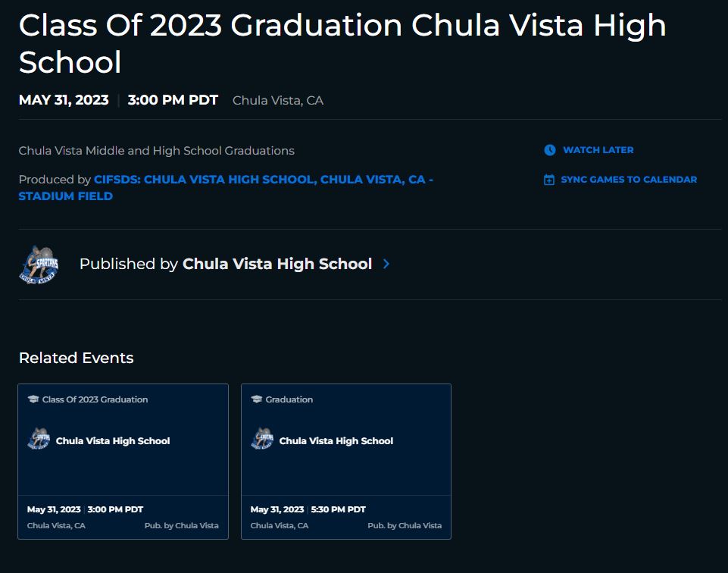Click the Sync Games calendar icon
This screenshot has height=573, width=728.
click(548, 180)
